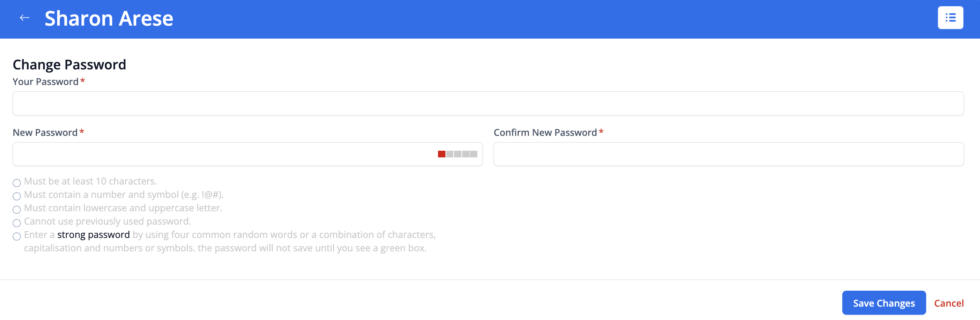The image size is (980, 320).
Task: Open the list menu icon in header
Action: (x=950, y=18)
